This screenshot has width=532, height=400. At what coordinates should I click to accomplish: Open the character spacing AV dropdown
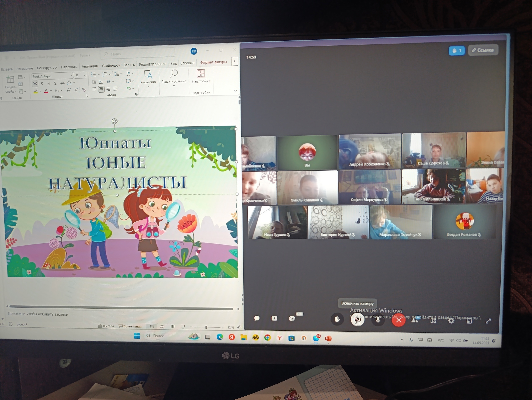[x=70, y=83]
